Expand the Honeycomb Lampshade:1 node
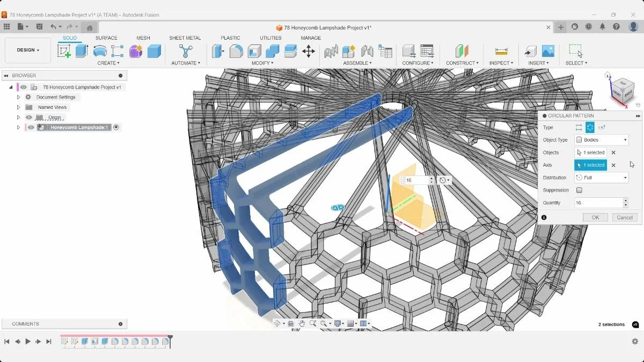This screenshot has height=362, width=644. [x=18, y=128]
